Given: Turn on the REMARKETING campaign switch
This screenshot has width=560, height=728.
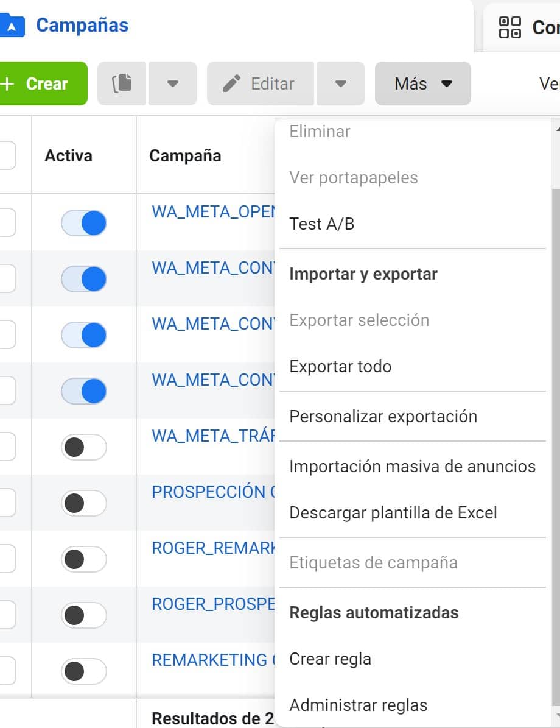Looking at the screenshot, I should (84, 671).
